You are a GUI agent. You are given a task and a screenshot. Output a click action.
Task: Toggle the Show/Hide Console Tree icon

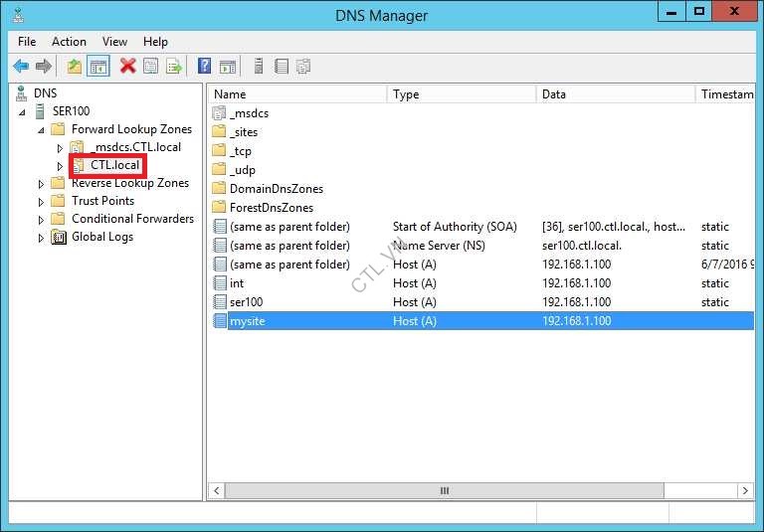click(x=98, y=67)
